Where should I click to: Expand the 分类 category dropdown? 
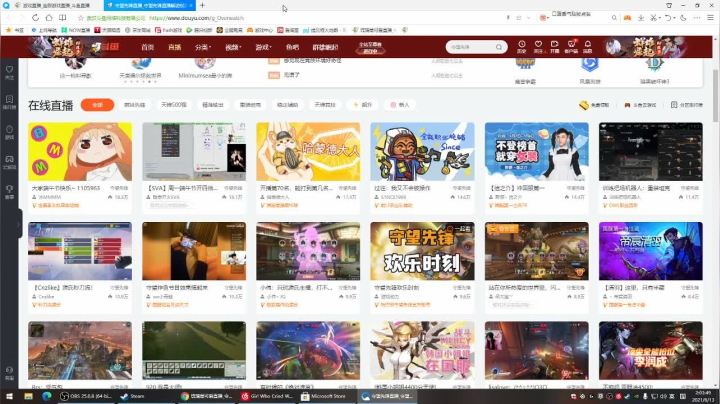(x=202, y=47)
